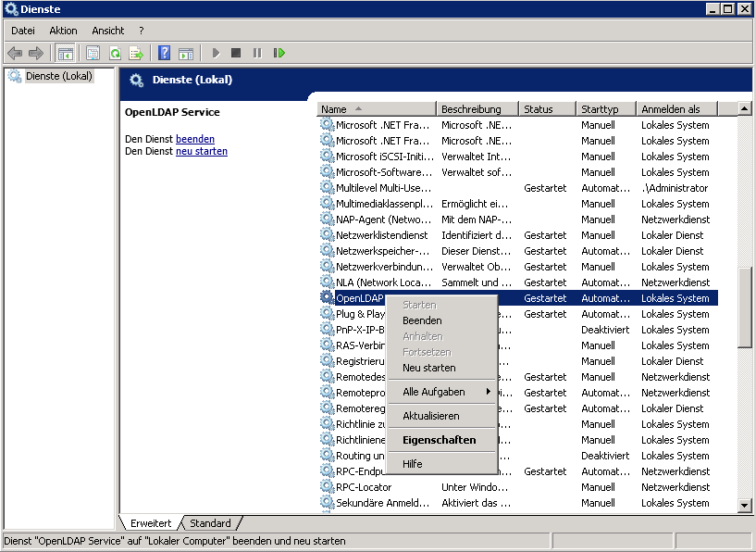The height and width of the screenshot is (552, 756).
Task: Refresh the services list via toolbar icon
Action: point(115,53)
